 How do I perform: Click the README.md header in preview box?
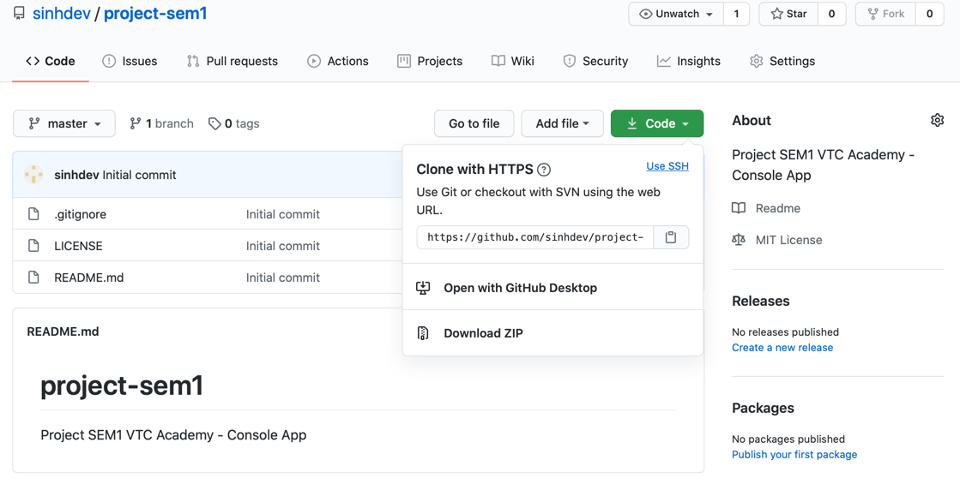[63, 332]
